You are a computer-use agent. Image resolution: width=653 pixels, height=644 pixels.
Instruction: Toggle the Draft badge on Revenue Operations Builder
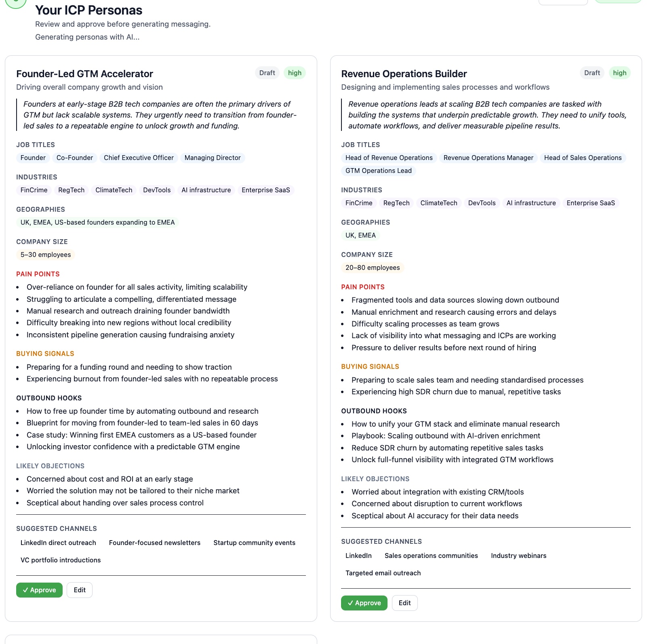coord(592,73)
